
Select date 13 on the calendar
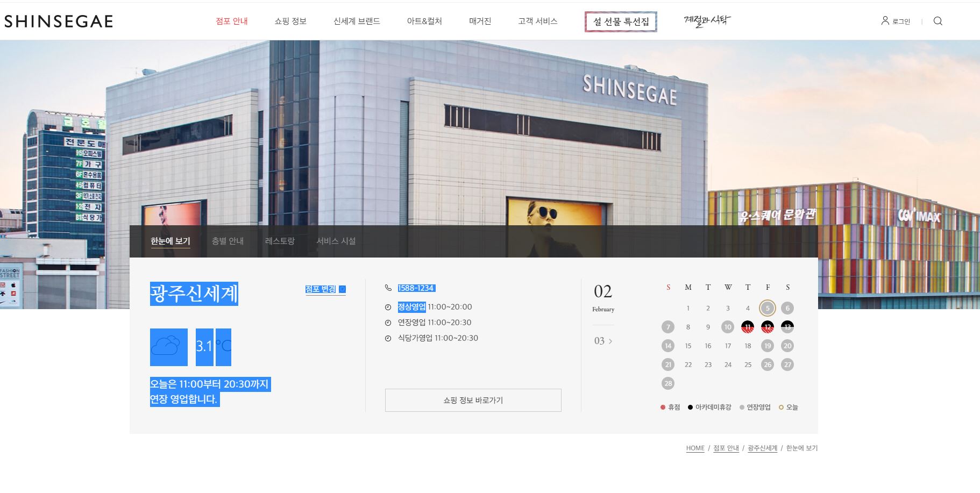(x=787, y=327)
